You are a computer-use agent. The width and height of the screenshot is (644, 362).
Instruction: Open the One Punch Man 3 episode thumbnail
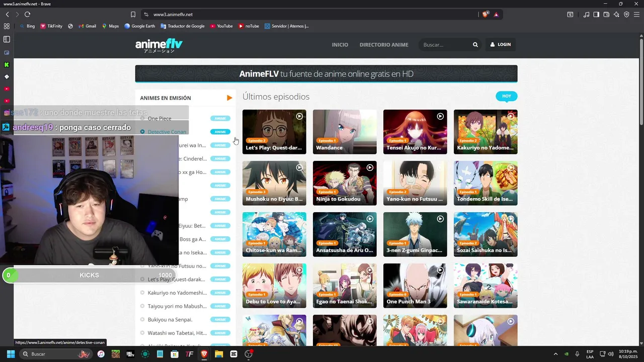415,286
